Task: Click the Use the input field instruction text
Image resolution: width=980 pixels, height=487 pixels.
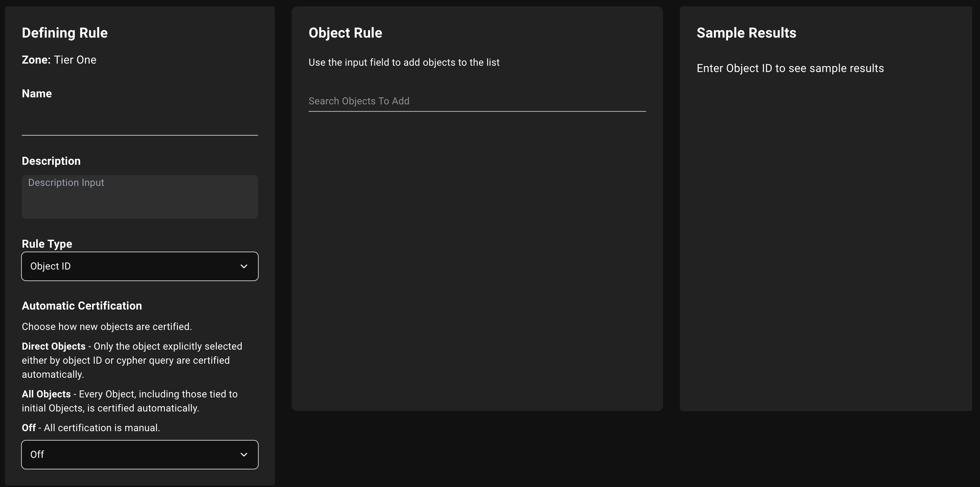Action: [x=404, y=62]
